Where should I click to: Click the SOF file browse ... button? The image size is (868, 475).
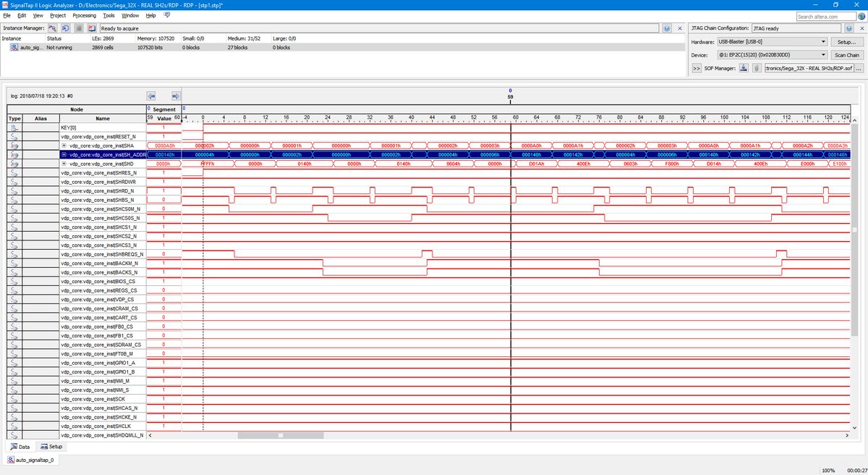pyautogui.click(x=859, y=68)
